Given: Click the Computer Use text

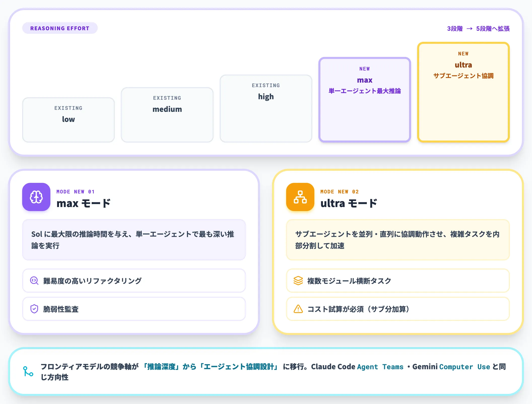Looking at the screenshot, I should (x=465, y=367).
